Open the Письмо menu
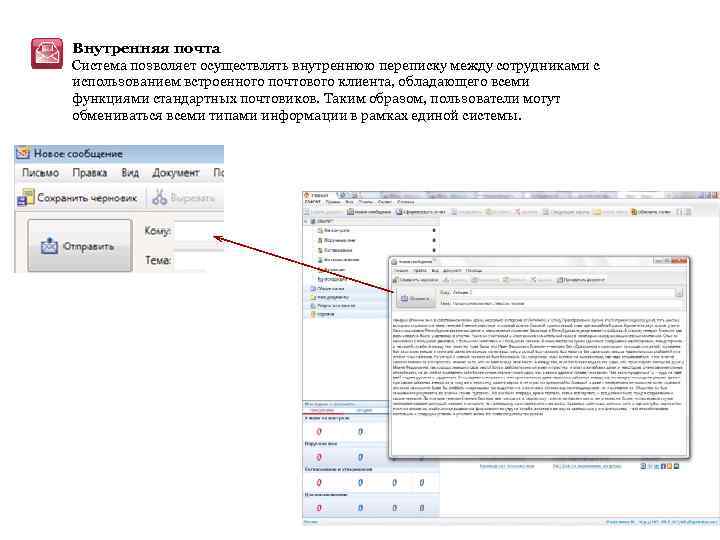This screenshot has height=540, width=720. point(40,173)
